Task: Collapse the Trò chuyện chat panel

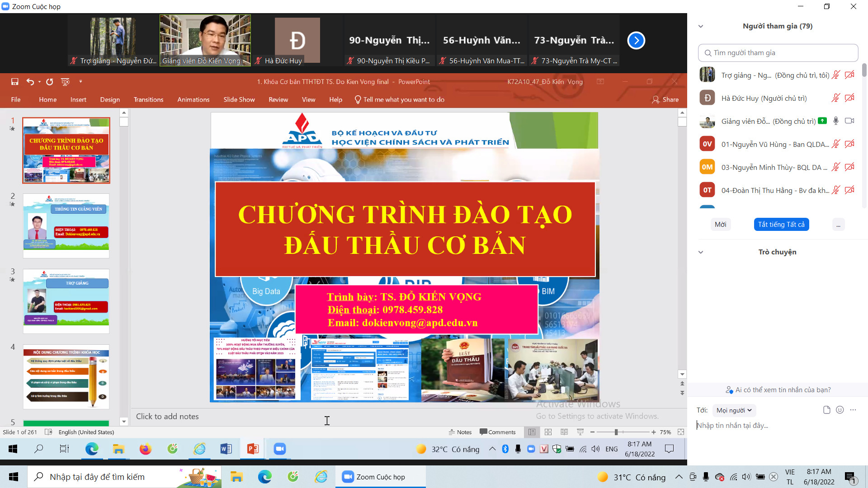Action: click(701, 252)
